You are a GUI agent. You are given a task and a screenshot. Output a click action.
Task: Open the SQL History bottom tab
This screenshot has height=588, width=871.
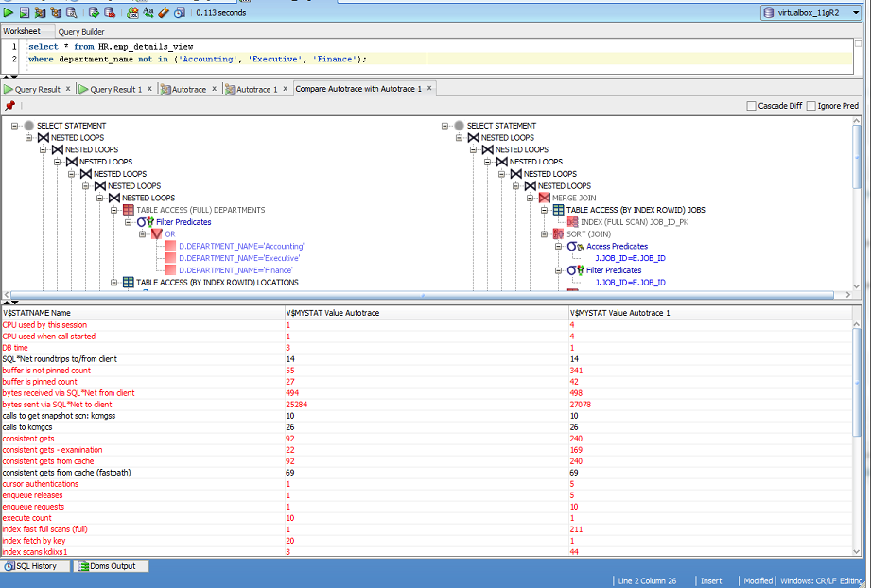tap(36, 566)
